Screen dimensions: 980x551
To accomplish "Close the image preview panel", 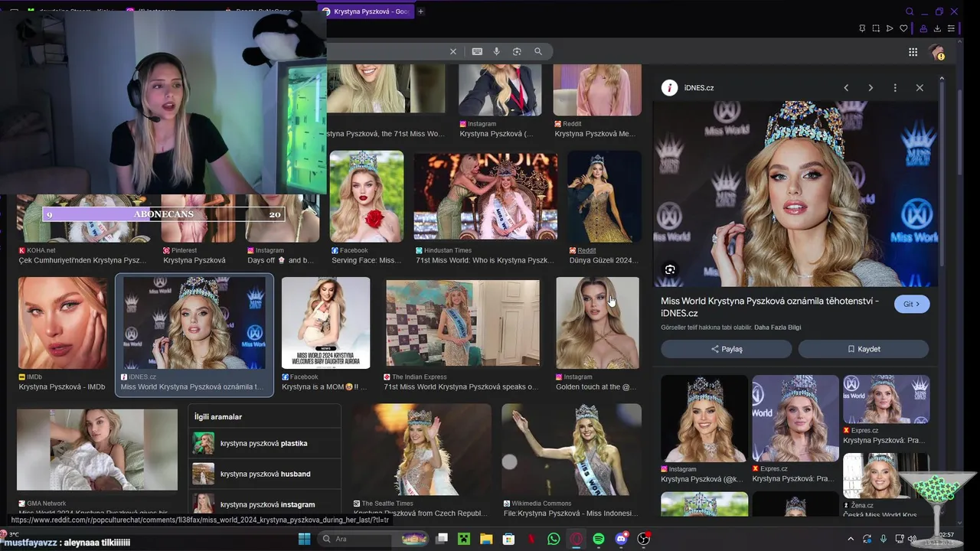I will tap(920, 88).
